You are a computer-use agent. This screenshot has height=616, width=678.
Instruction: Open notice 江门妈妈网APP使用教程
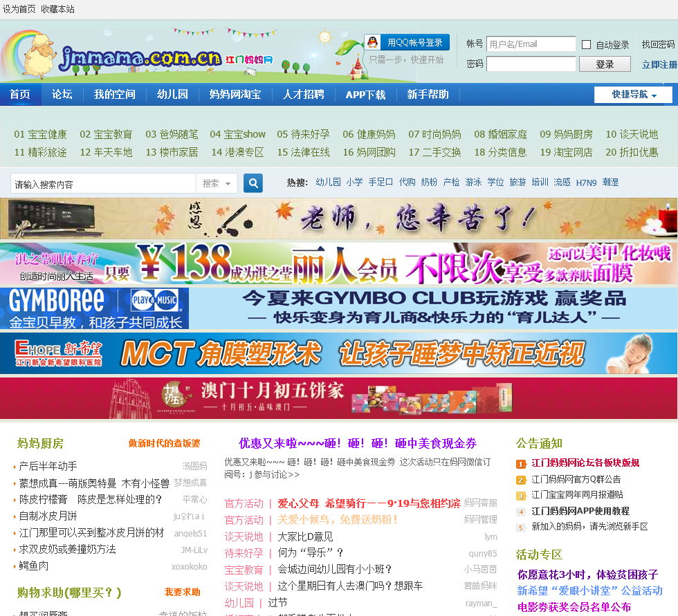click(580, 512)
